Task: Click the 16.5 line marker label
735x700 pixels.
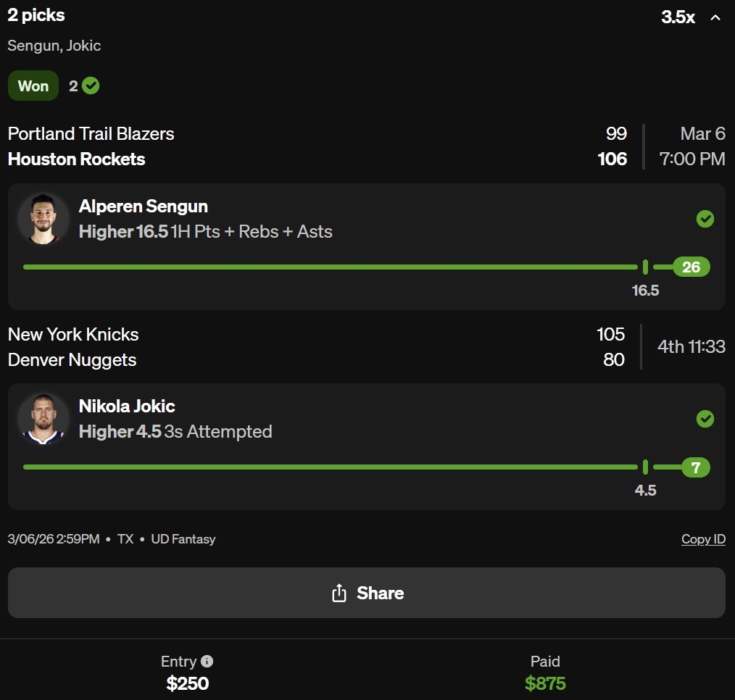Action: [645, 291]
